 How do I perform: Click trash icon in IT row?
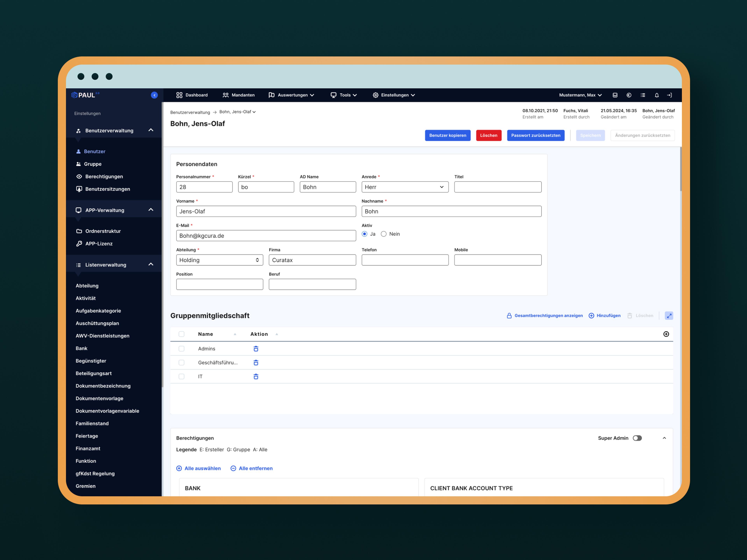[256, 376]
